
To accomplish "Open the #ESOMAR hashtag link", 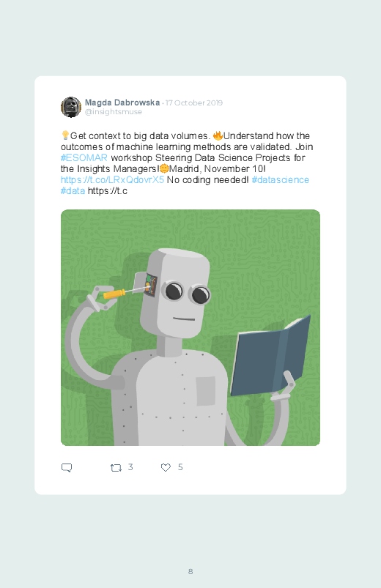I will [84, 157].
